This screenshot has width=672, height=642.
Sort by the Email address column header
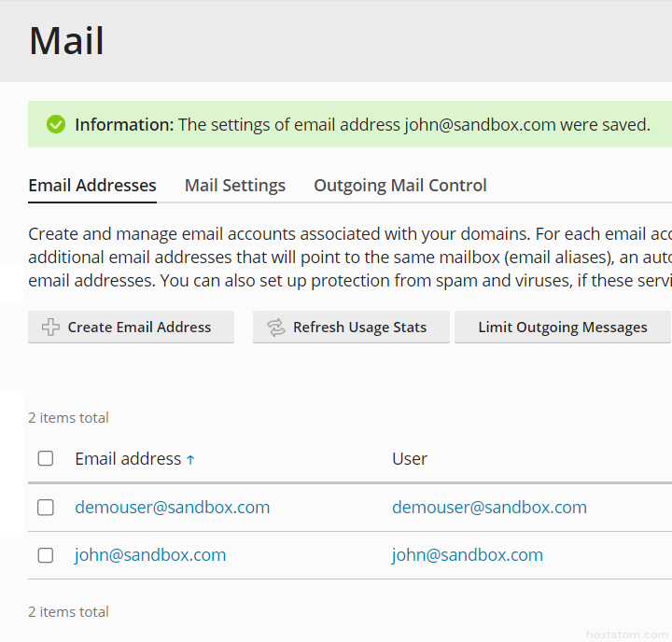point(128,459)
